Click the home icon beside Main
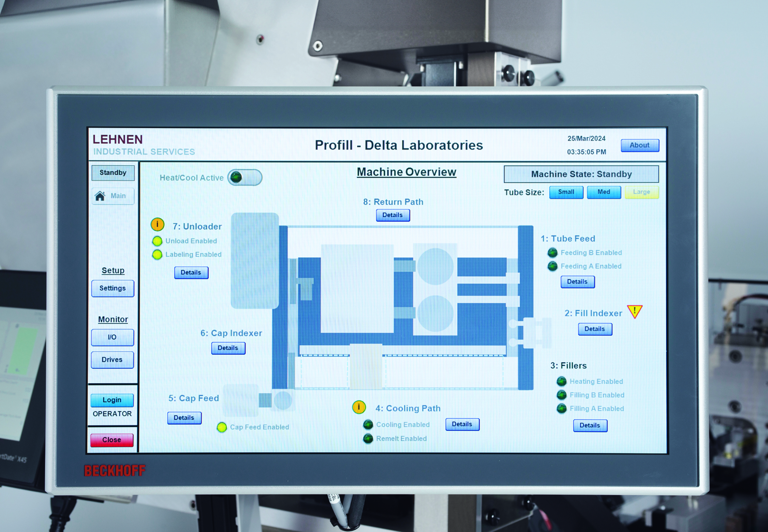768x532 pixels. [100, 196]
